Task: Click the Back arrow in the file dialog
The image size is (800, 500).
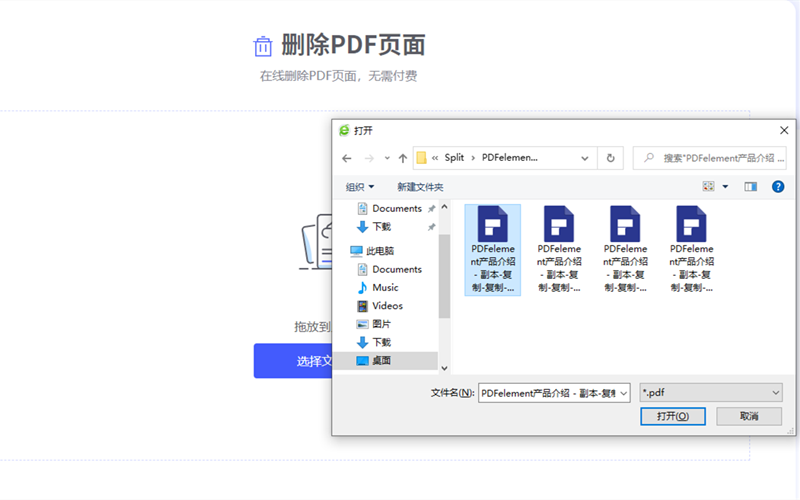Action: [347, 158]
